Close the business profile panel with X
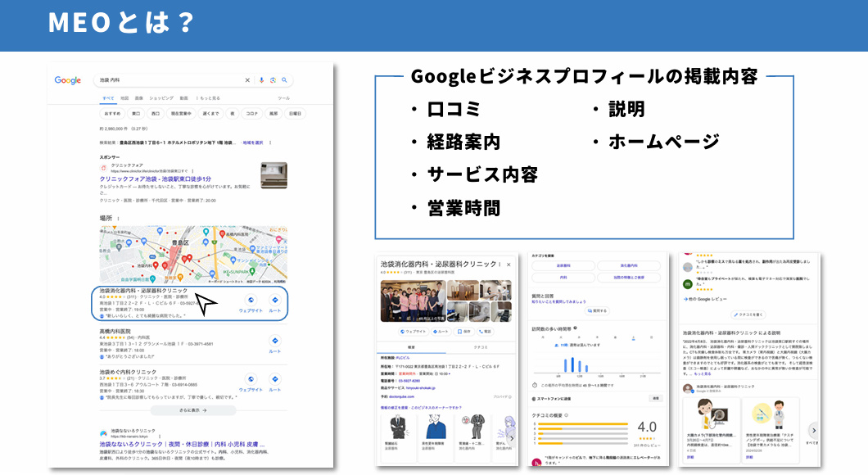The height and width of the screenshot is (475, 868). coord(508,265)
